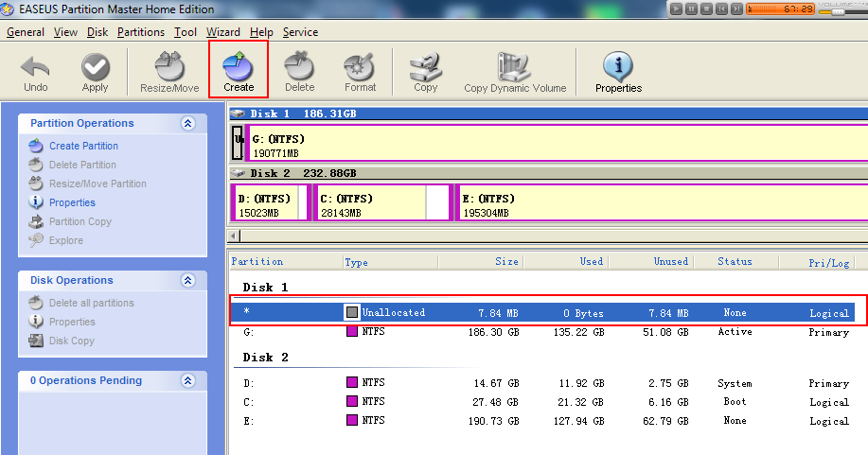Collapse the Partition Operations panel

pos(187,123)
